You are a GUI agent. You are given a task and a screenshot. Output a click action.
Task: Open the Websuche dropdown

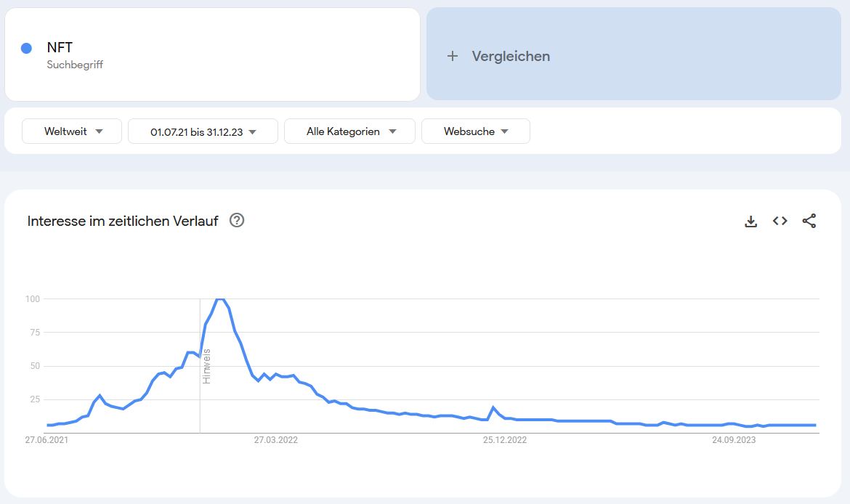pyautogui.click(x=475, y=131)
